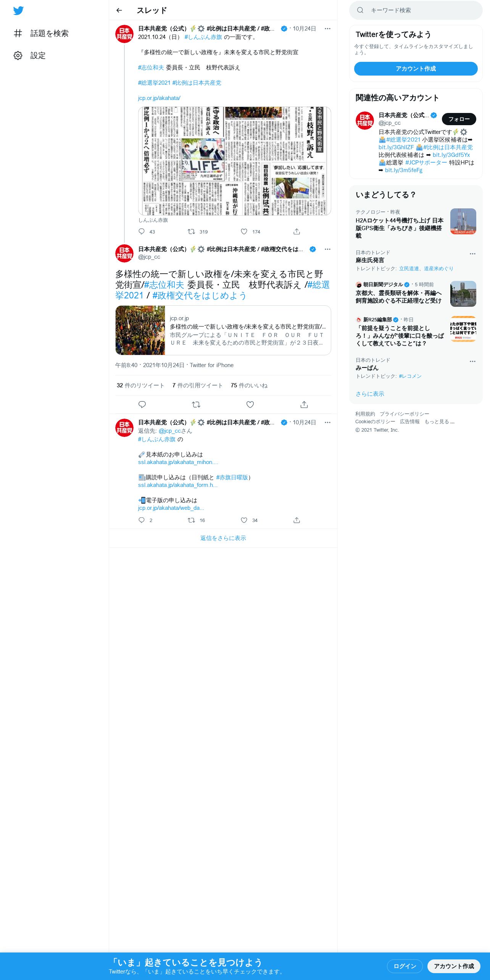Screen dimensions: 490x980
Task: Share icon under main tweet stats
Action: pos(304,405)
